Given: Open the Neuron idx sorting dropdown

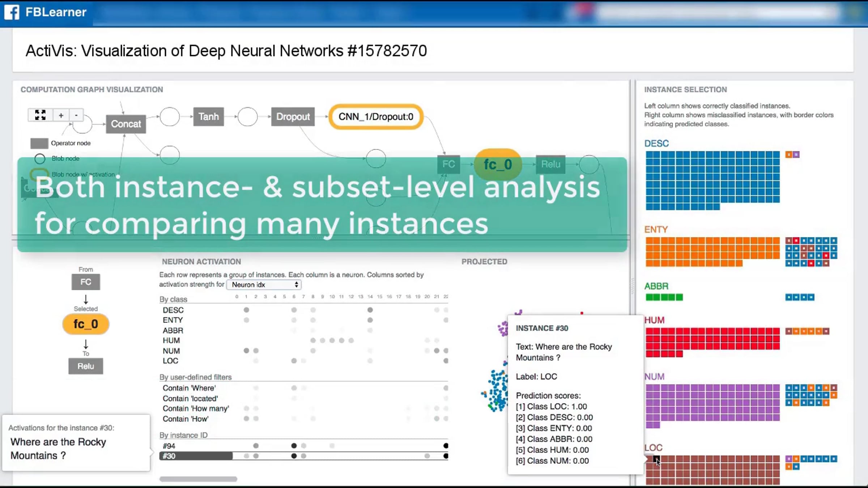Looking at the screenshot, I should (x=264, y=284).
